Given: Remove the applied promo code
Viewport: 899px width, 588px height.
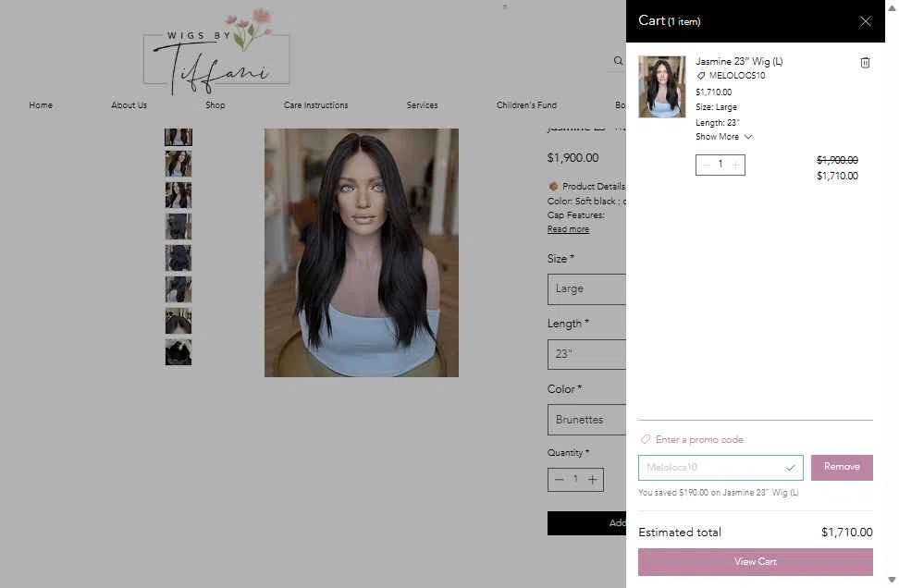Looking at the screenshot, I should coord(842,468).
